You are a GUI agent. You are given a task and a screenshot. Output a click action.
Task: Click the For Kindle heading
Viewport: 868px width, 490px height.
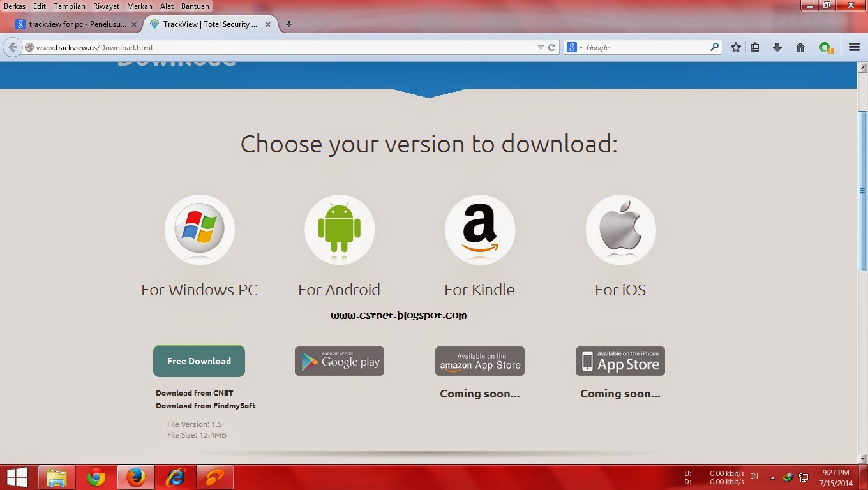click(x=479, y=290)
